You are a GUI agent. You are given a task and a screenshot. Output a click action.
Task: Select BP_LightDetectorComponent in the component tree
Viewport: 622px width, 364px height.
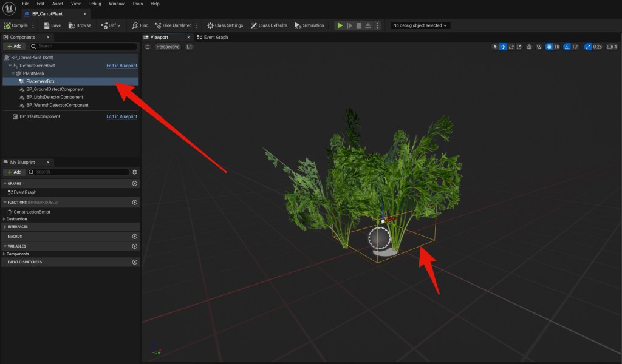click(x=54, y=97)
